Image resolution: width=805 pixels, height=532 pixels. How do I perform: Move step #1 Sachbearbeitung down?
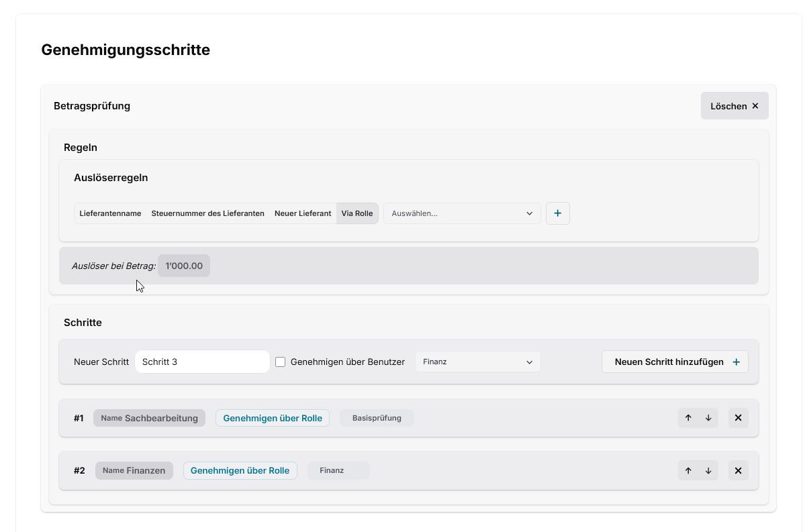708,417
